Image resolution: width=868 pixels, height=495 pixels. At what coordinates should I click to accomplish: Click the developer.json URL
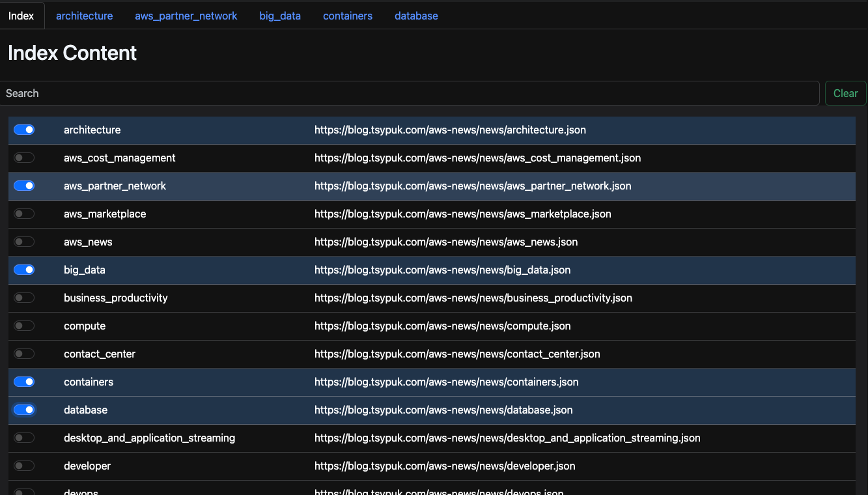point(445,466)
